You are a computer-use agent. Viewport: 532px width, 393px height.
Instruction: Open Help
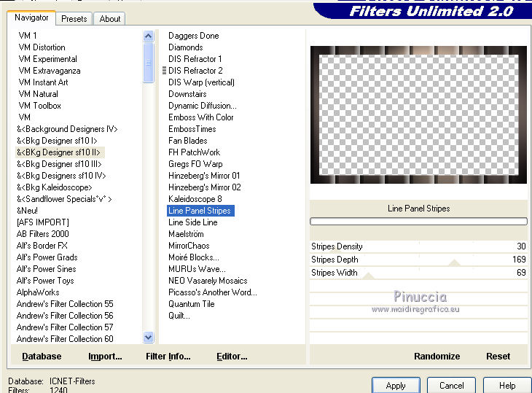click(x=507, y=386)
